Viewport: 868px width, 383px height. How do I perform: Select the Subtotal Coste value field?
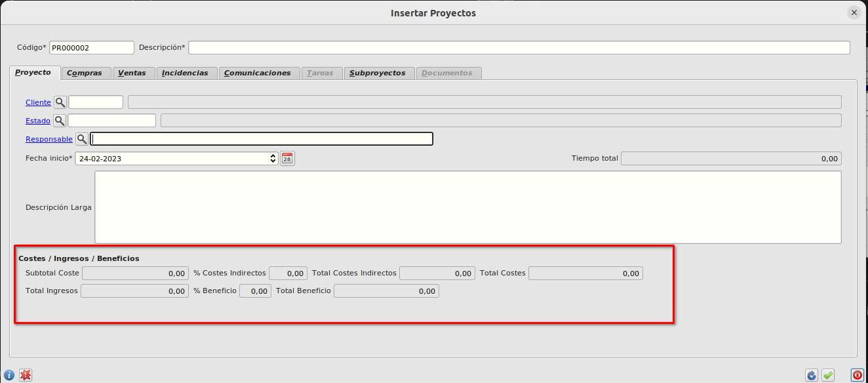point(135,273)
